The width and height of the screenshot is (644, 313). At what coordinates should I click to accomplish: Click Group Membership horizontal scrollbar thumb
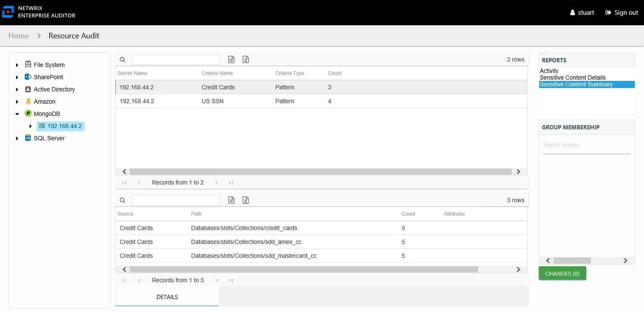(572, 261)
